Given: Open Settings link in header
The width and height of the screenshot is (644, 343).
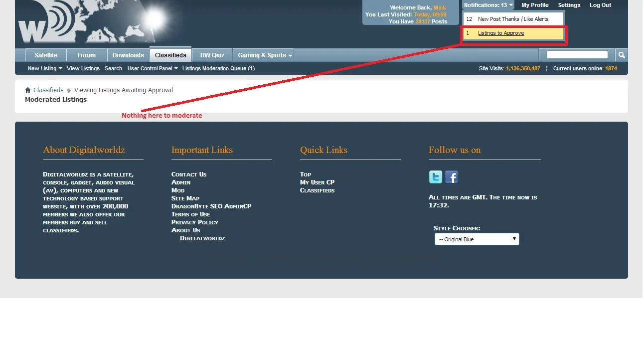Looking at the screenshot, I should (x=569, y=5).
